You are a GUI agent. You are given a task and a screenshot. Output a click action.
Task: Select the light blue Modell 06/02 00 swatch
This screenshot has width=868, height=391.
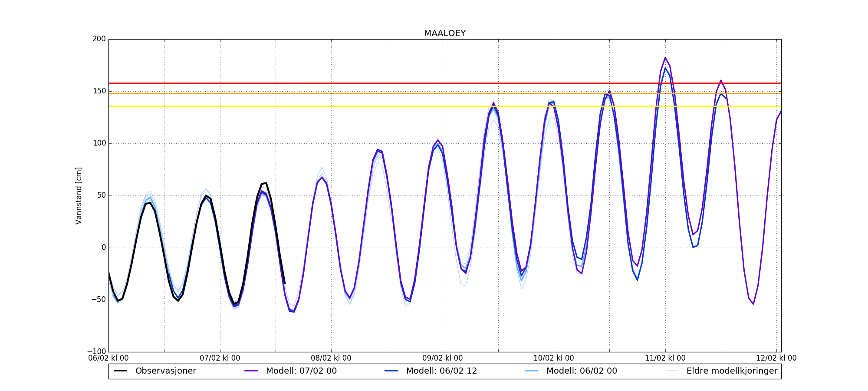pyautogui.click(x=532, y=371)
